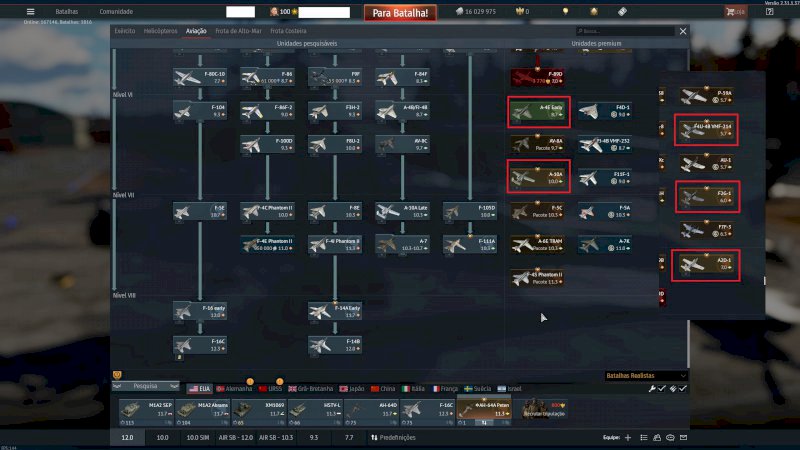This screenshot has width=800, height=450.
Task: Select the F-16 early aircraft
Action: point(200,311)
